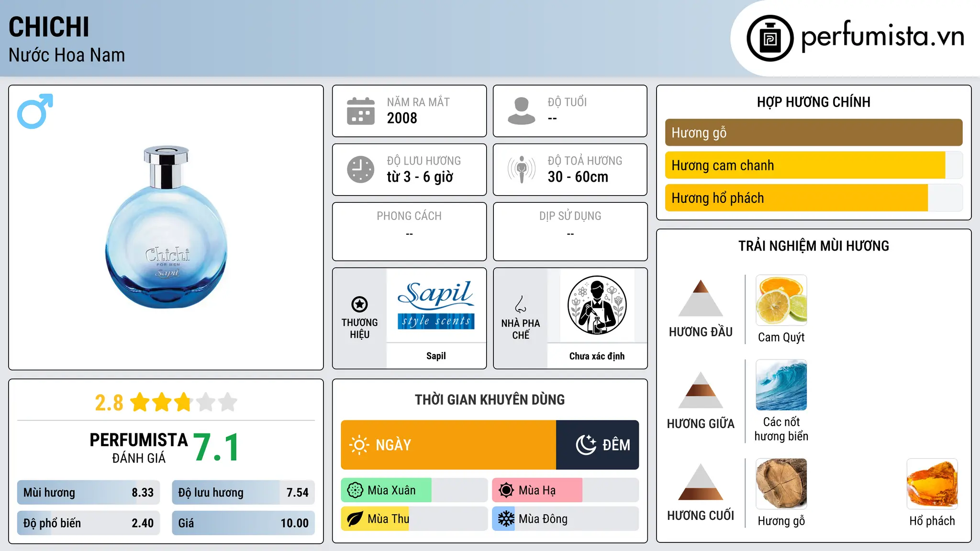Click the Cam Quýt note label

pyautogui.click(x=781, y=337)
